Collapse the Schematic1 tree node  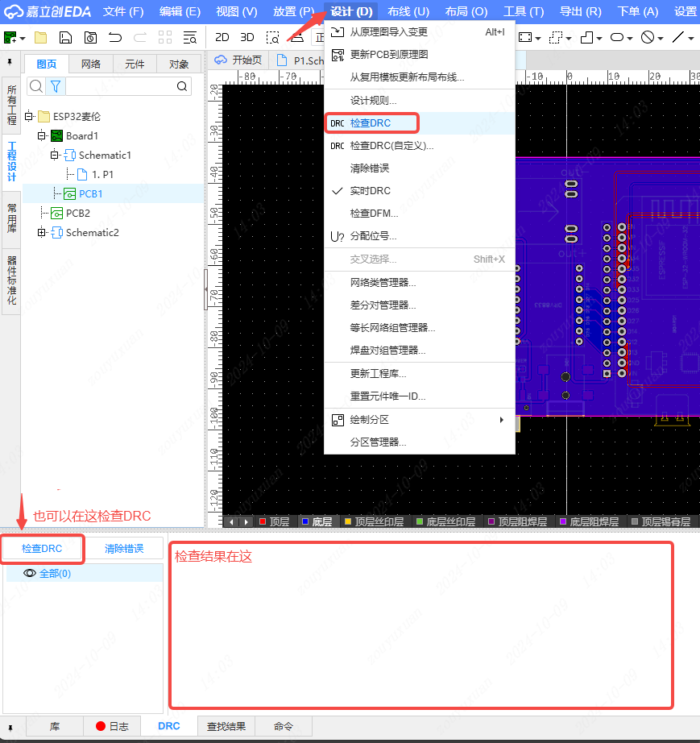(55, 155)
